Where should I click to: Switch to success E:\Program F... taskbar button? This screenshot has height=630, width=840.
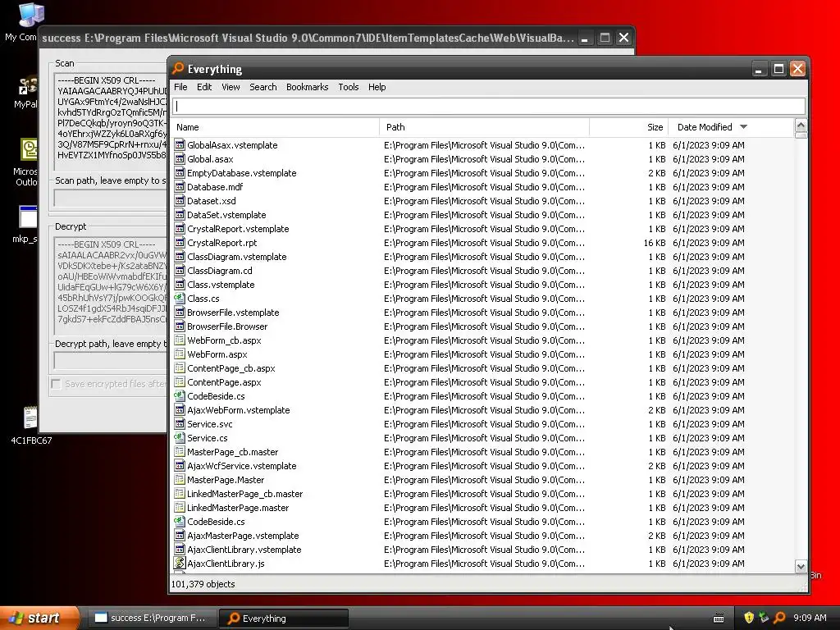pos(151,618)
